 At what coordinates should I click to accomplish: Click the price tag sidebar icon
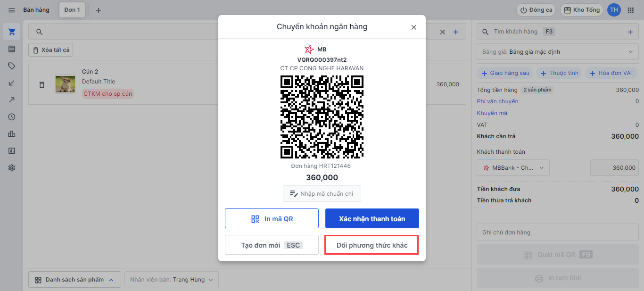(x=12, y=66)
